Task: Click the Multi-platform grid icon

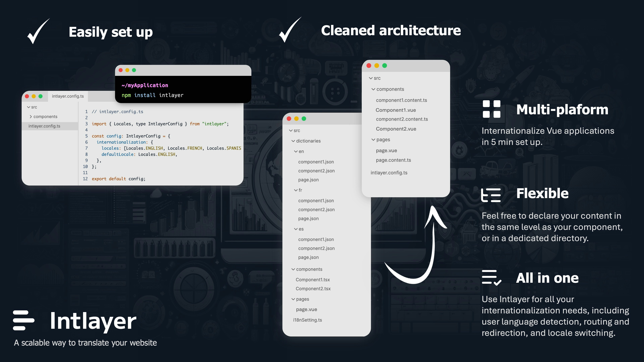Action: pyautogui.click(x=492, y=109)
